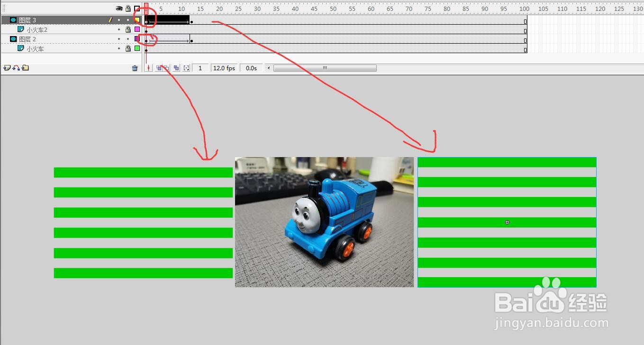Click the purple outline swatch of 图层 2
Screen dimensions: 644x345
coord(137,39)
